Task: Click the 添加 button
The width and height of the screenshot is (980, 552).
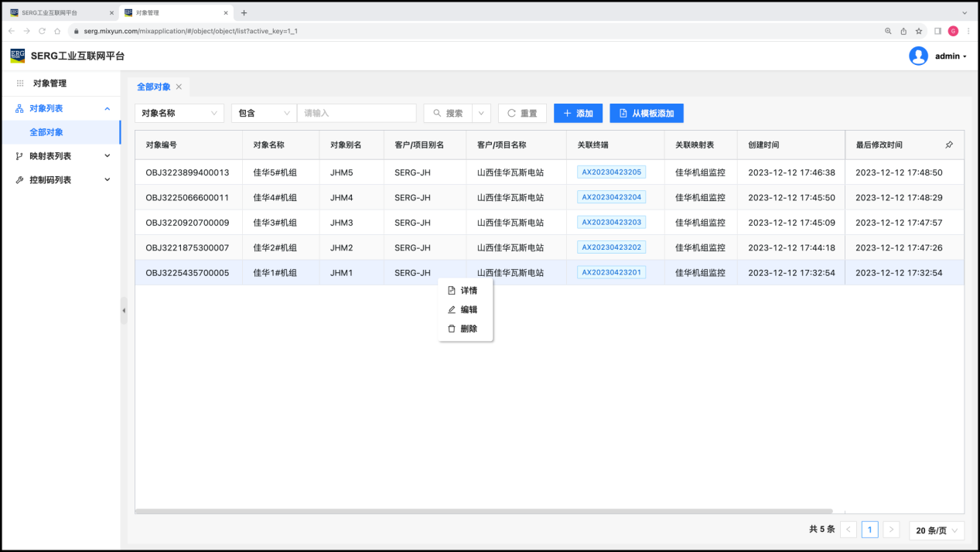Action: click(578, 113)
